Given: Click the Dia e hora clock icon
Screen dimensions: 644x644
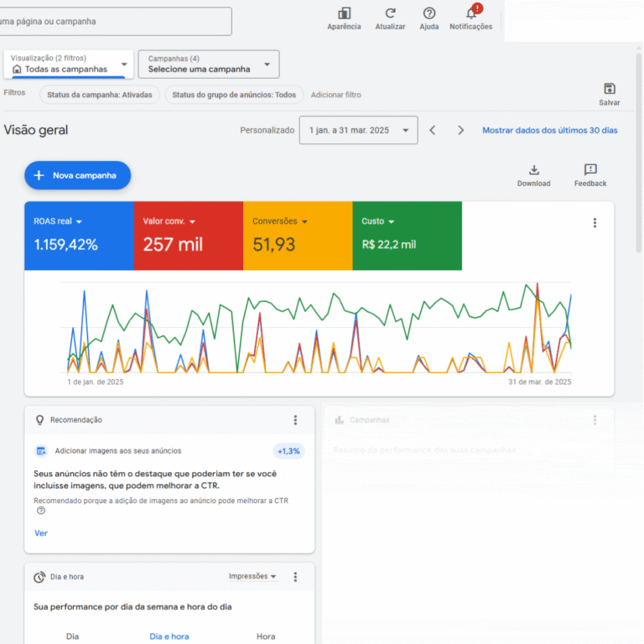Looking at the screenshot, I should pyautogui.click(x=39, y=577).
